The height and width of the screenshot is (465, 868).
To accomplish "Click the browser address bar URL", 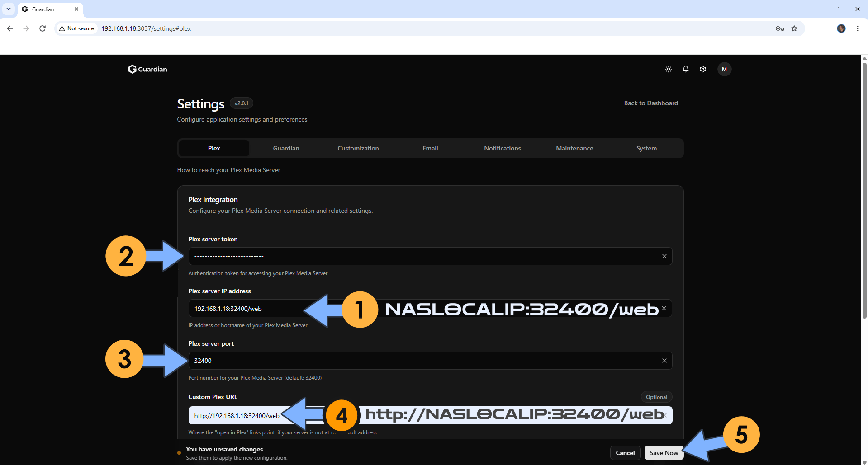I will coord(146,28).
